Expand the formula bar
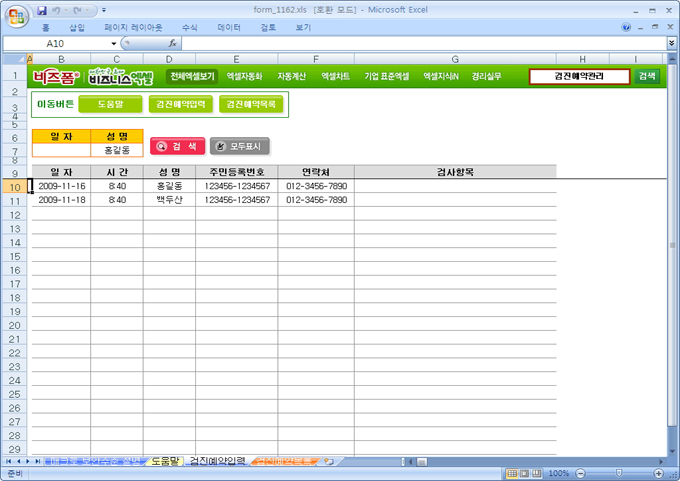Image resolution: width=680 pixels, height=481 pixels. pyautogui.click(x=672, y=44)
